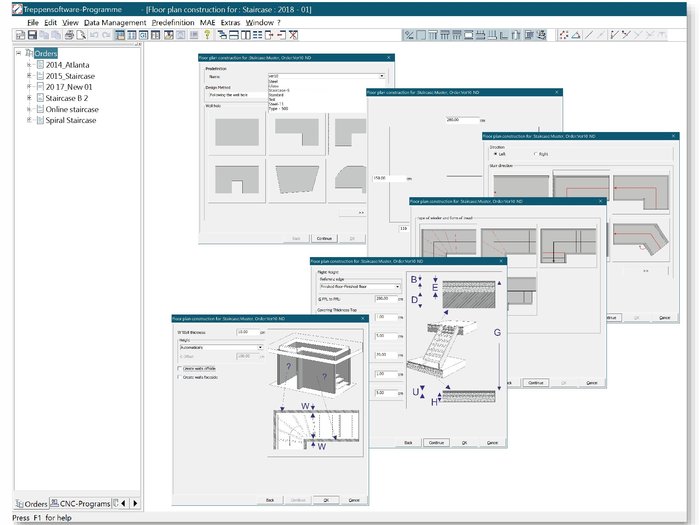
Task: Open the Data Management menu
Action: (x=115, y=22)
